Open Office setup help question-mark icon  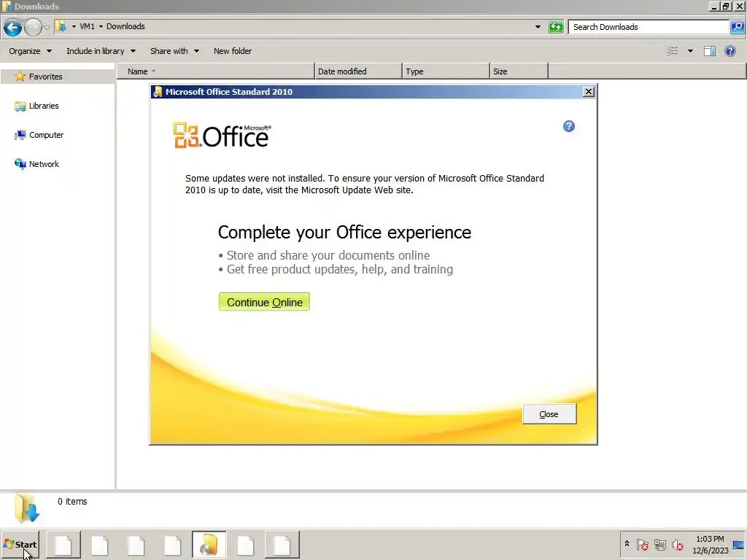point(569,126)
